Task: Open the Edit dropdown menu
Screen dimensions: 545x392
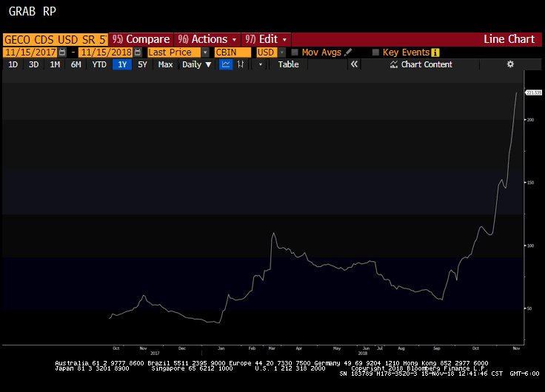Action: (x=266, y=39)
